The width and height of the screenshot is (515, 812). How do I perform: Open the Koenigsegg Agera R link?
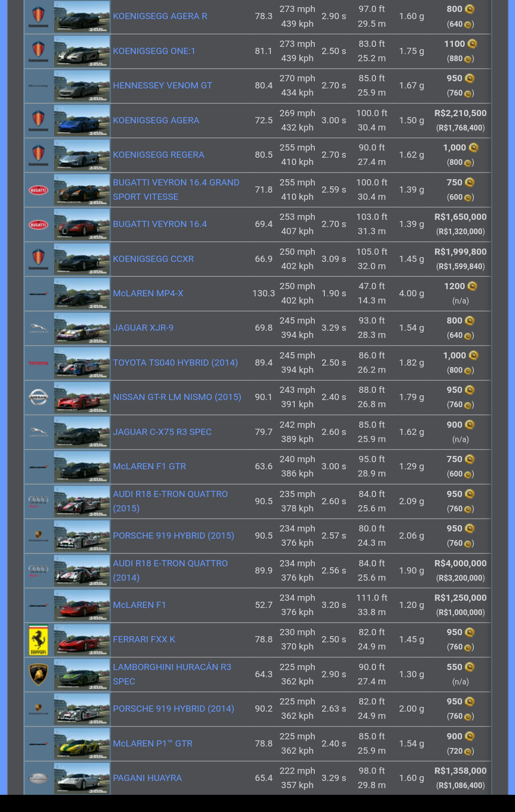coord(160,16)
